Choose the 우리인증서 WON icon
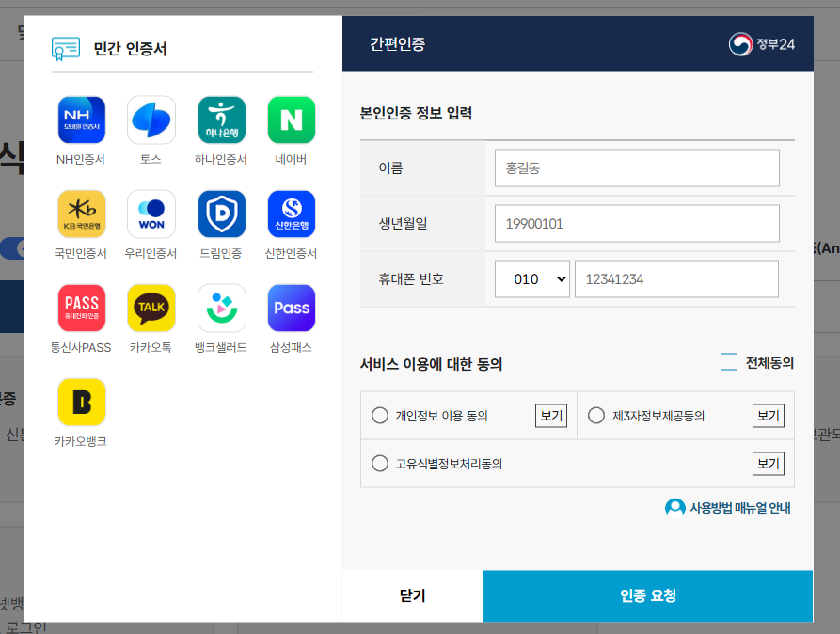The height and width of the screenshot is (634, 840). (x=151, y=214)
